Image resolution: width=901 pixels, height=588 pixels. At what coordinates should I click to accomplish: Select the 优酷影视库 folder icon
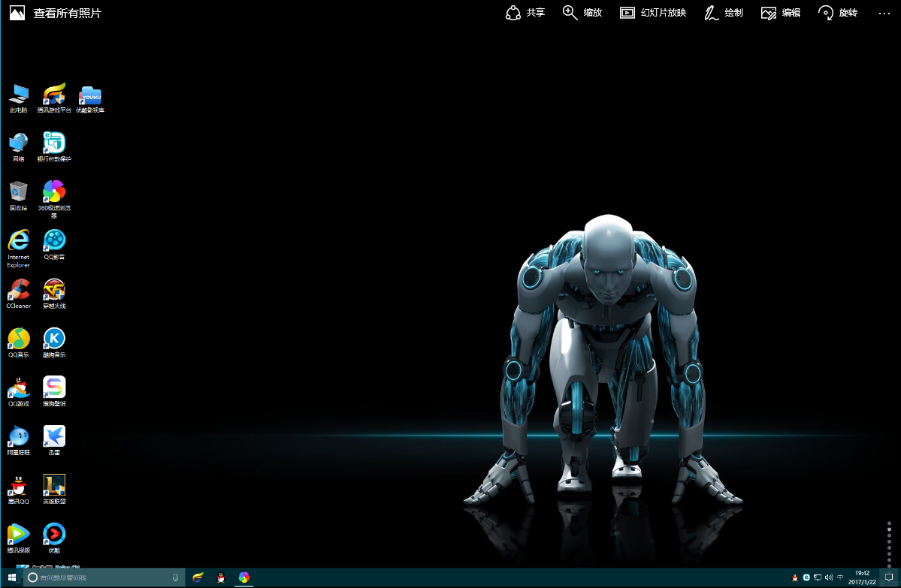coord(90,95)
